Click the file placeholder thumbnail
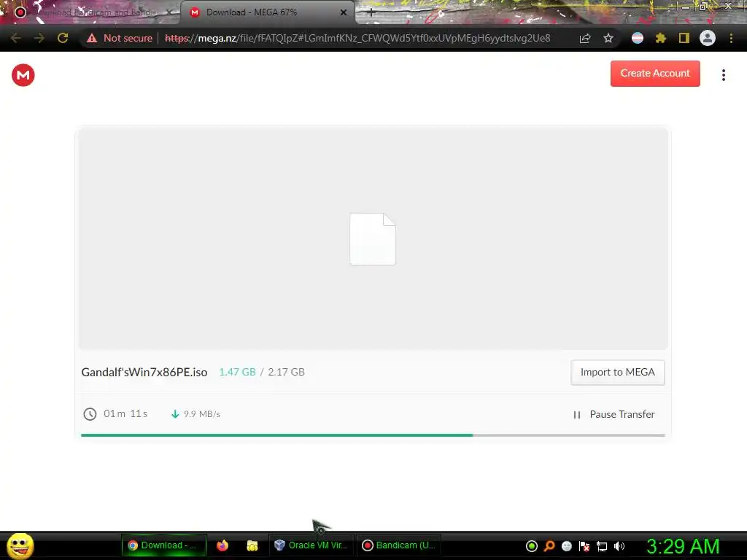Viewport: 747px width, 560px height. click(x=373, y=239)
